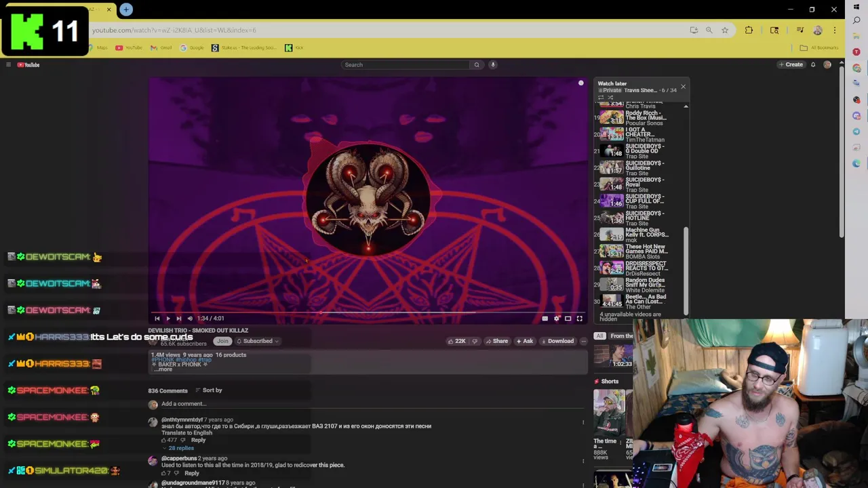Viewport: 868px width, 488px height.
Task: Open the Sort by comments dropdown
Action: click(x=208, y=390)
